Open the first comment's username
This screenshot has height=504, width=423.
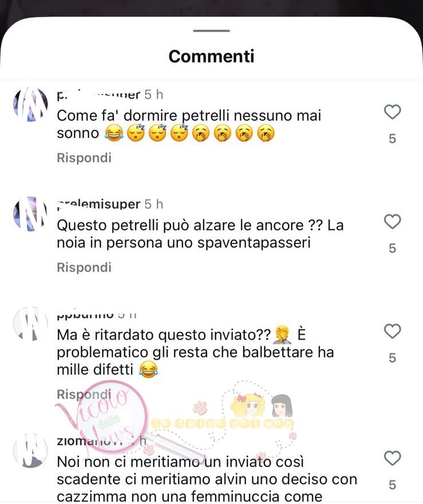tap(98, 95)
